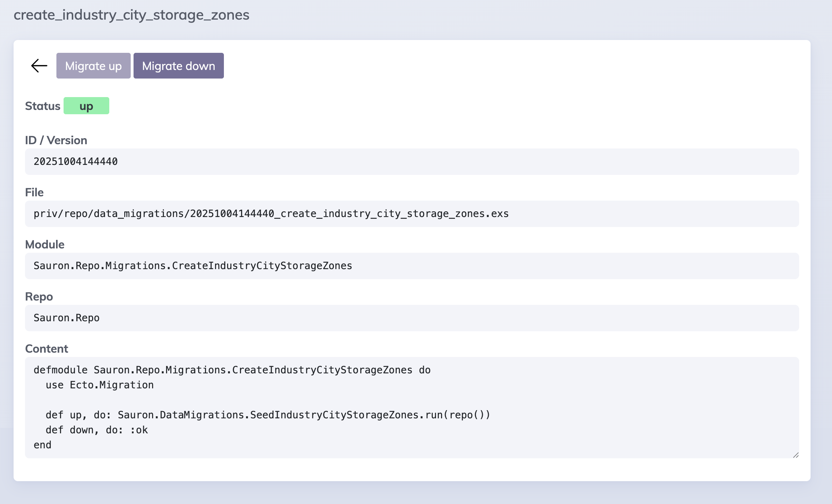Click the defmodule line in Content

click(232, 370)
